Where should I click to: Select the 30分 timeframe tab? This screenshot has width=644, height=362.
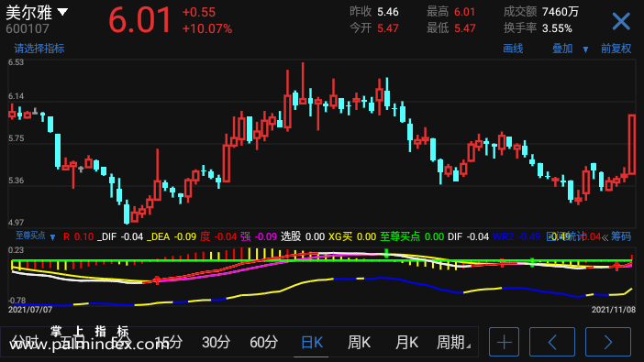216,342
